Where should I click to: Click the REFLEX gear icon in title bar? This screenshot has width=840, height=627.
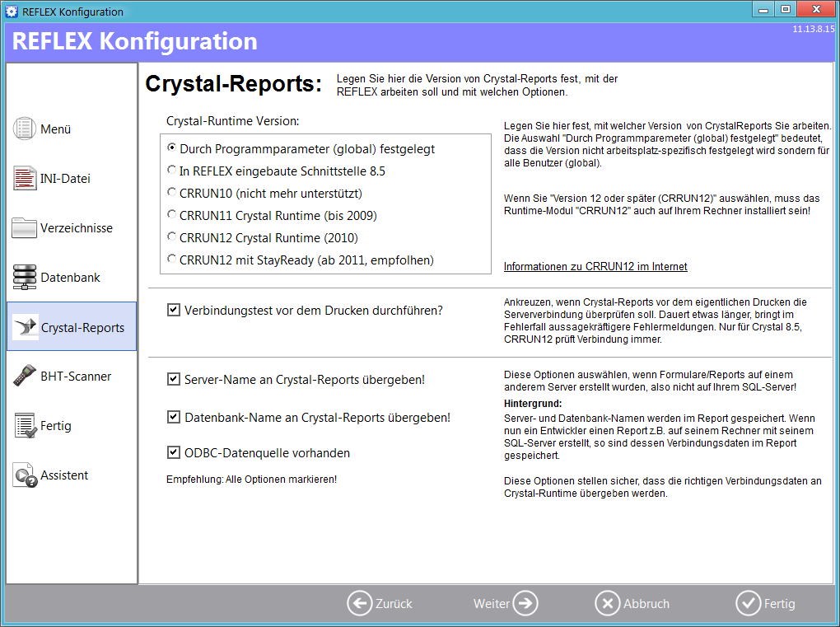(12, 12)
